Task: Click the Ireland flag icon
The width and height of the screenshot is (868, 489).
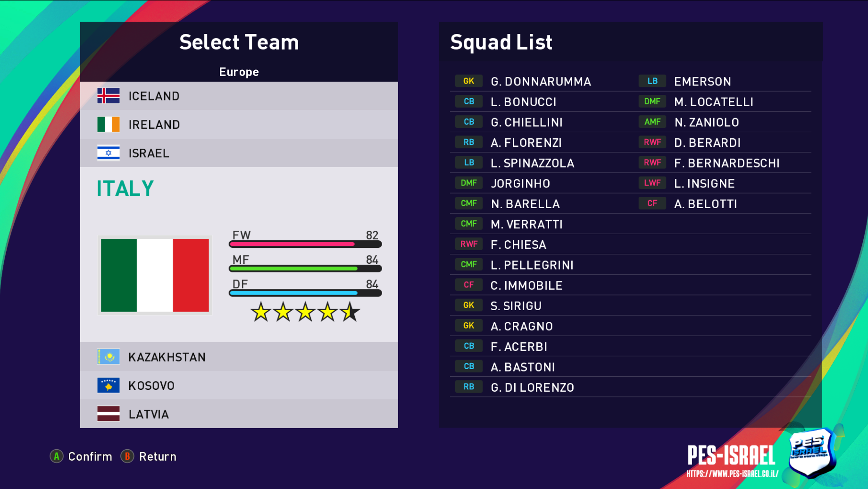Action: click(x=108, y=125)
